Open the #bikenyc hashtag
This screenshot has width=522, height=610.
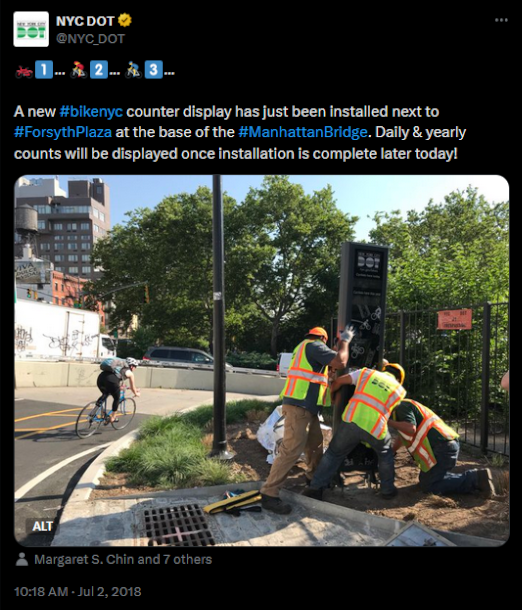point(91,112)
